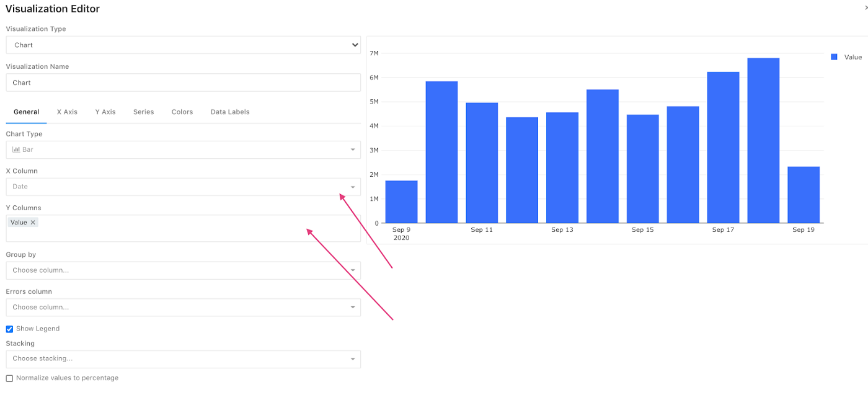Go to the Series tab
This screenshot has height=395, width=868.
(143, 112)
